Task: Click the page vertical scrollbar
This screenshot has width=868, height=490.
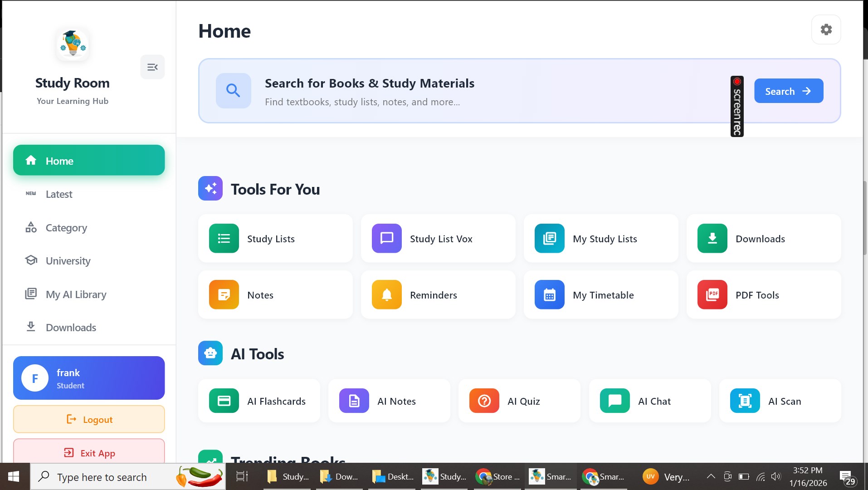Action: pos(865,218)
